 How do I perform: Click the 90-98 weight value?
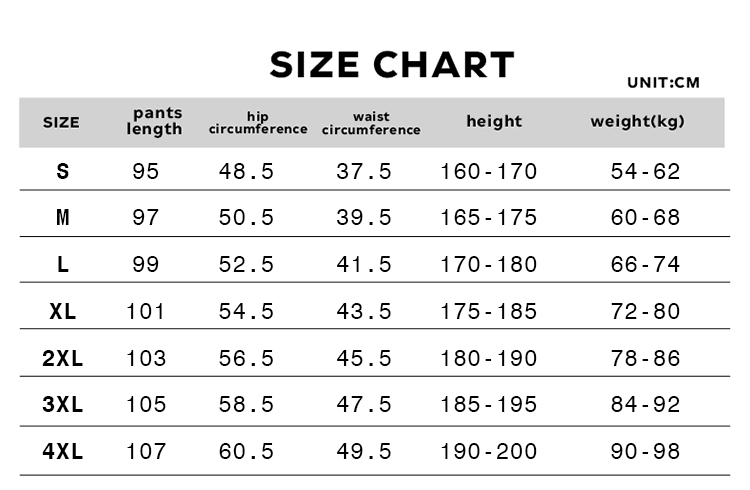(x=645, y=451)
